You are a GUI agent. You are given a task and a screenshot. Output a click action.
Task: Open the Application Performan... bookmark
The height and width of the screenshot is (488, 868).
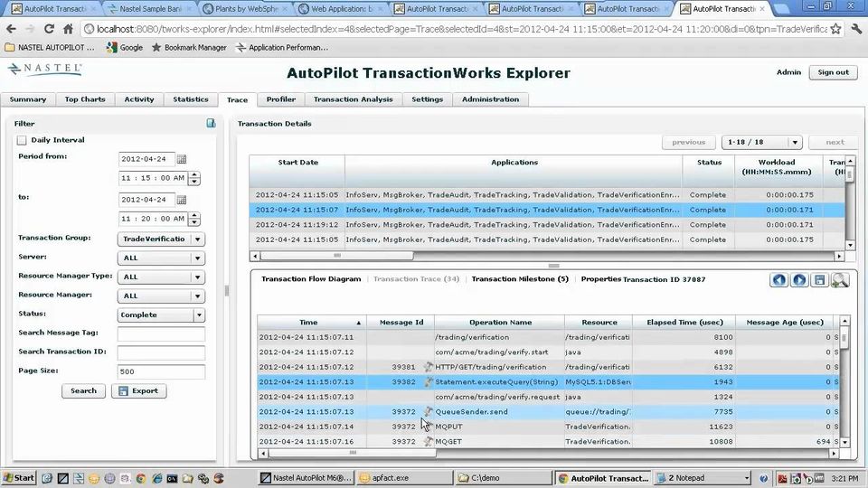coord(282,48)
